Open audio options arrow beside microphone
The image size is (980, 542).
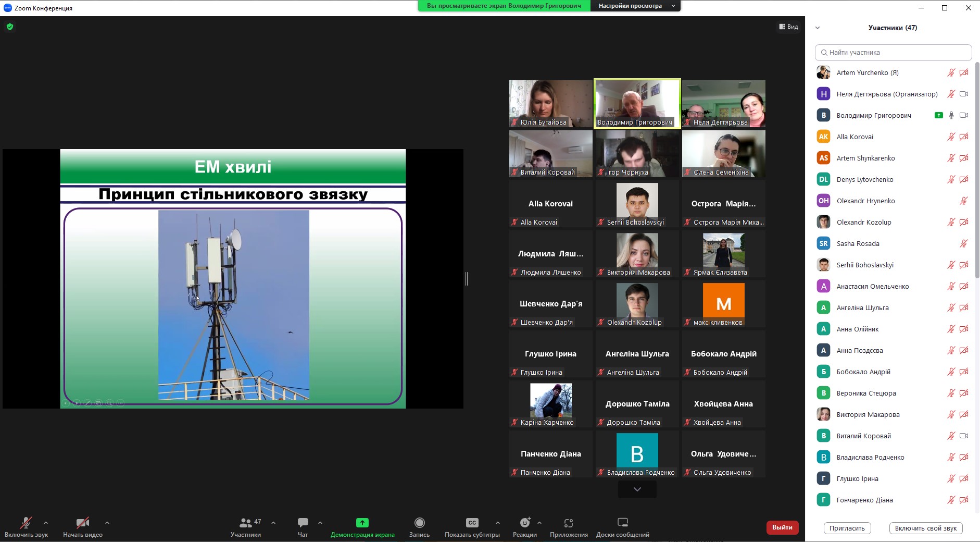click(x=46, y=522)
